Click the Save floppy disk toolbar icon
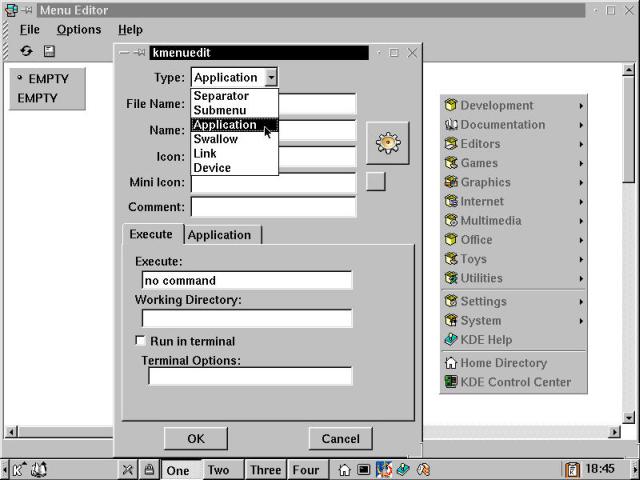 point(49,51)
